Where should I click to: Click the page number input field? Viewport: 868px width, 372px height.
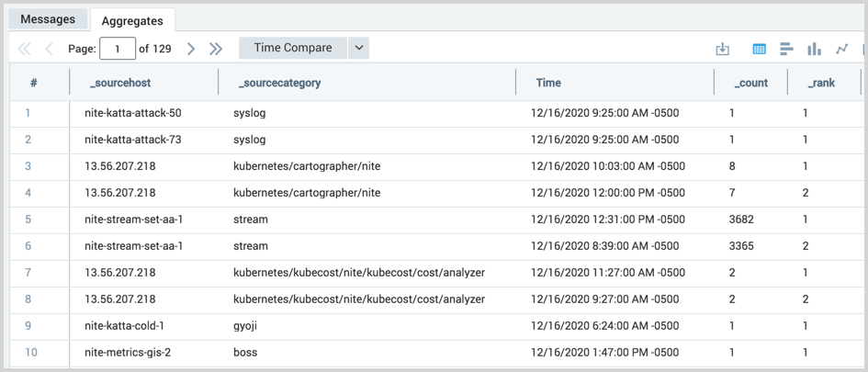pos(118,49)
